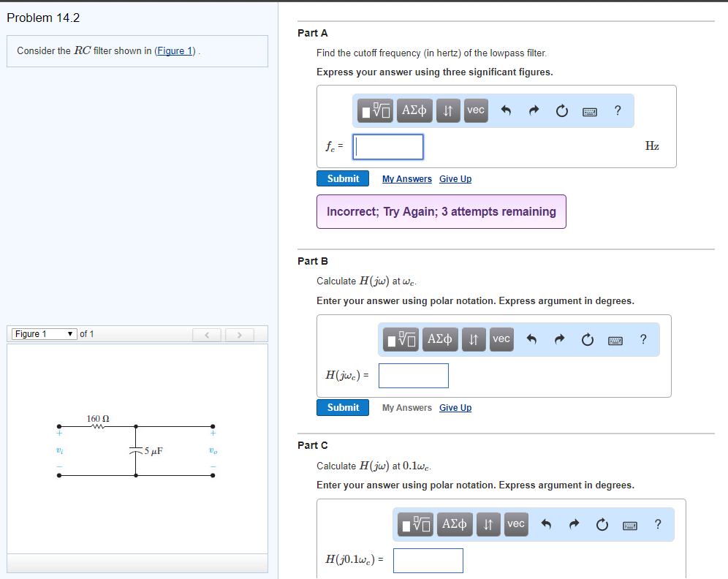Focus the H(jωc) answer input
This screenshot has width=728, height=579.
(x=414, y=376)
